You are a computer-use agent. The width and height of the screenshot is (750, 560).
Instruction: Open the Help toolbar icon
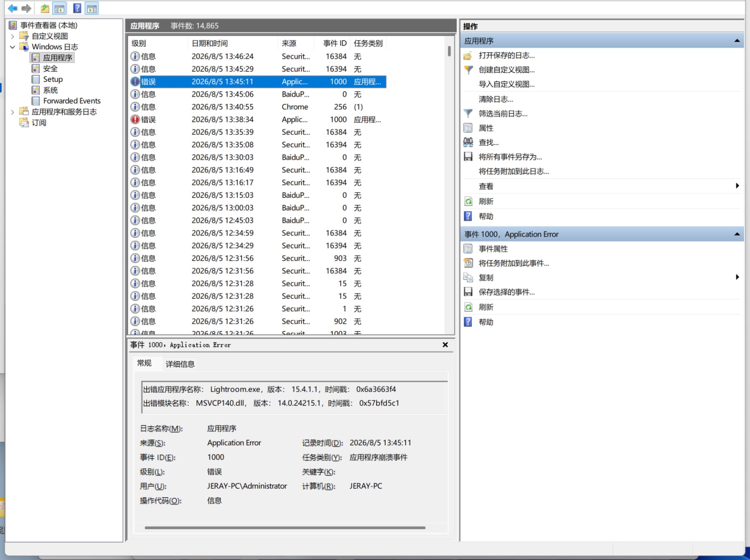pos(77,8)
